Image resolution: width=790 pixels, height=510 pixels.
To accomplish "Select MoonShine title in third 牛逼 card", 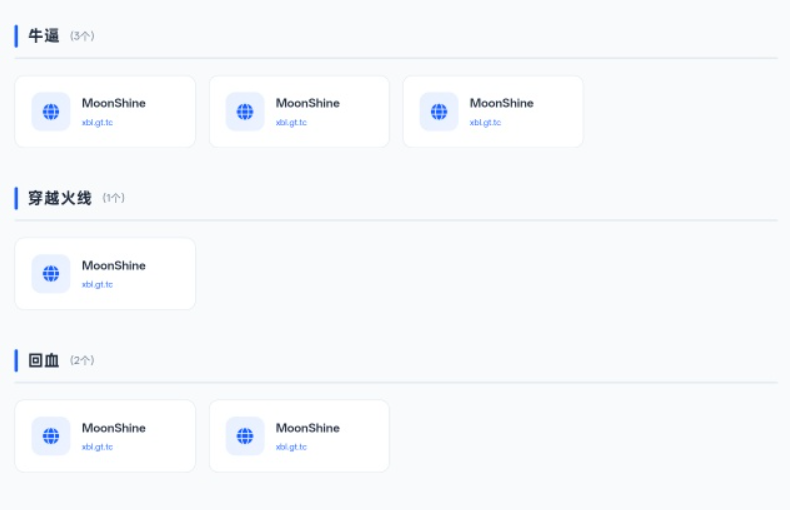I will click(502, 103).
